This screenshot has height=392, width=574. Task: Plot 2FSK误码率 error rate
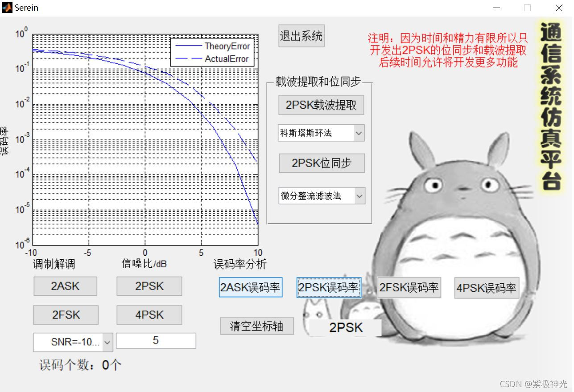[x=409, y=287]
